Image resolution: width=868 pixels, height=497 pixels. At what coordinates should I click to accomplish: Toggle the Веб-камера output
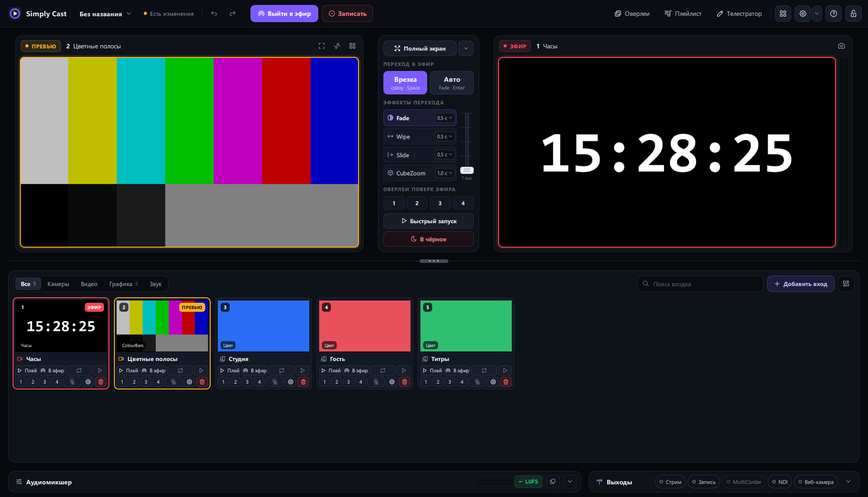coord(816,482)
